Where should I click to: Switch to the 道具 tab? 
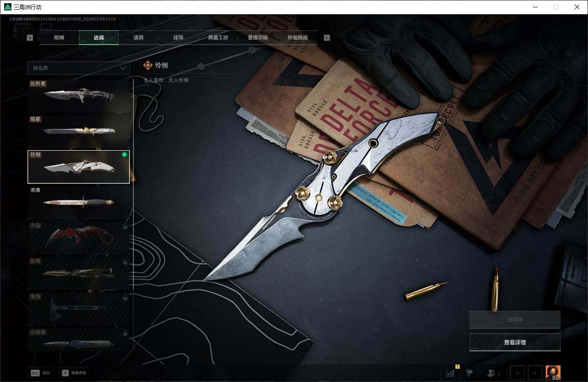139,38
